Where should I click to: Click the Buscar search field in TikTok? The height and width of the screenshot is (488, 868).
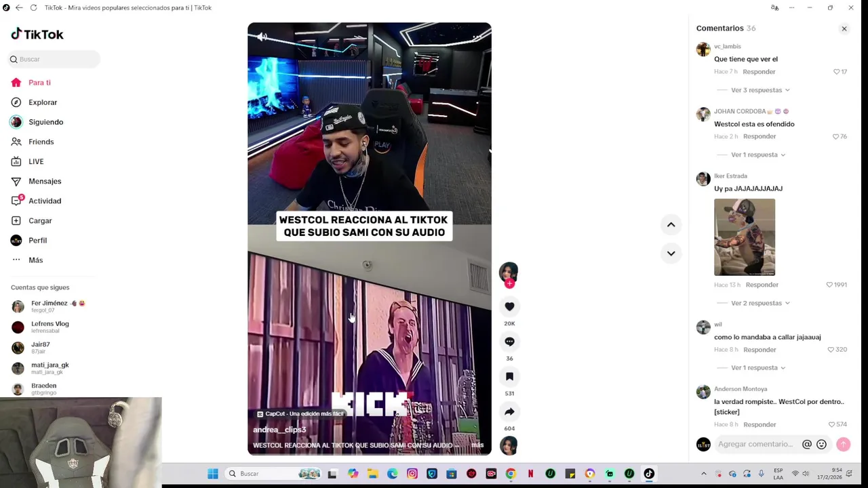54,59
